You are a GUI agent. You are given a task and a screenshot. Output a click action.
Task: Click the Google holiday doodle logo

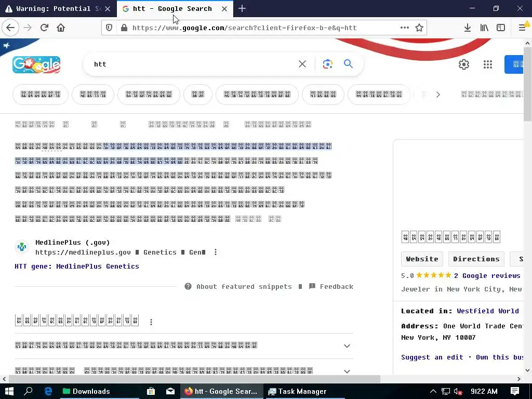point(36,64)
